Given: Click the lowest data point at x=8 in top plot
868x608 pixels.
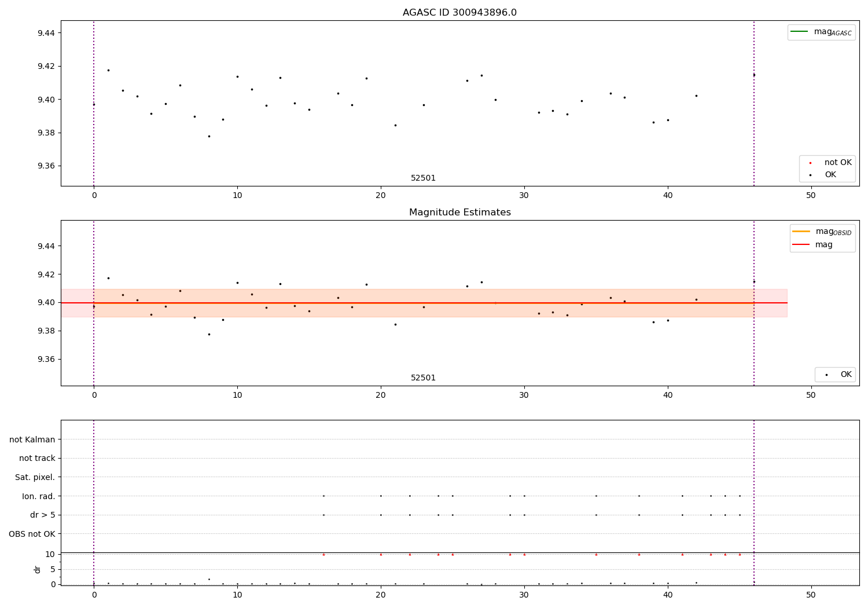Looking at the screenshot, I should pos(209,136).
